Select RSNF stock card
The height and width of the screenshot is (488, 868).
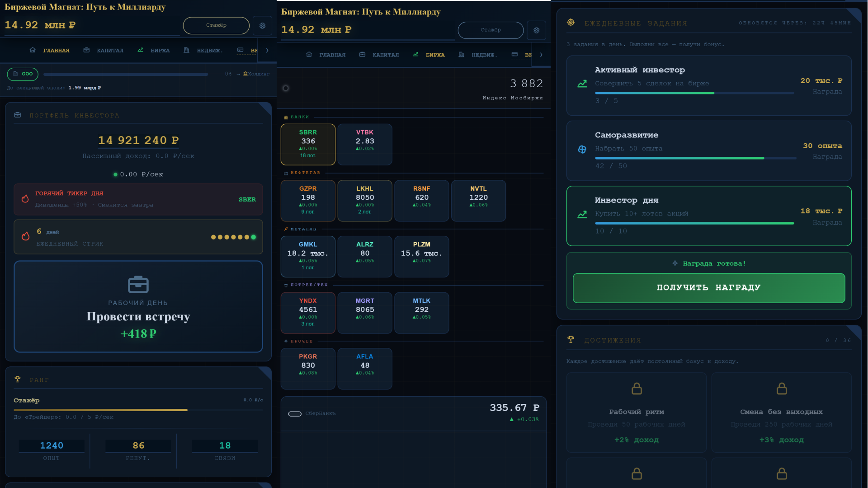click(x=422, y=201)
